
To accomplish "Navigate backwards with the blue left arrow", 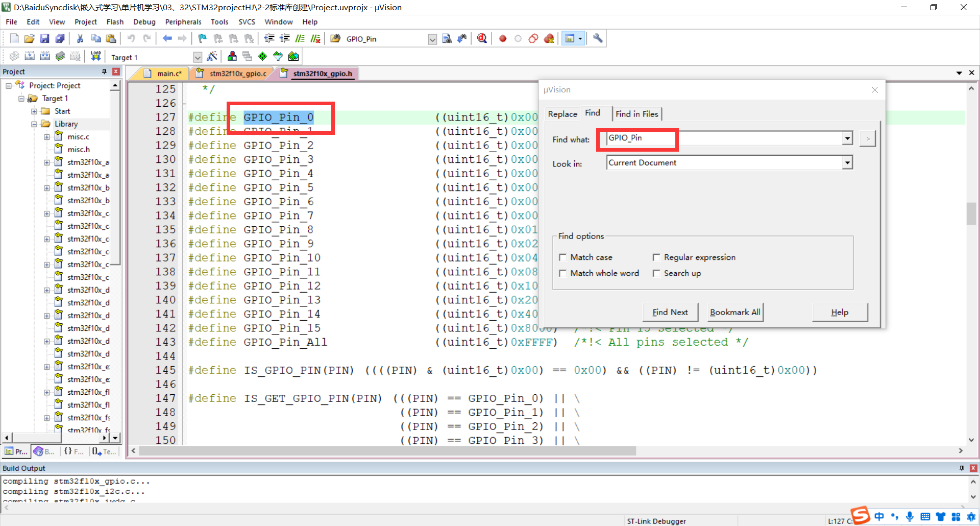I will [167, 38].
